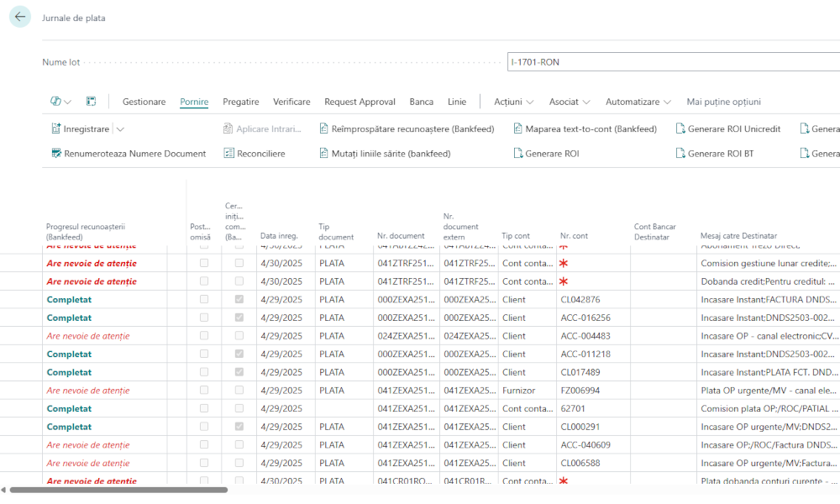Click Mutați liniile sărite (bankfeed) icon
The image size is (840, 504).
(323, 153)
